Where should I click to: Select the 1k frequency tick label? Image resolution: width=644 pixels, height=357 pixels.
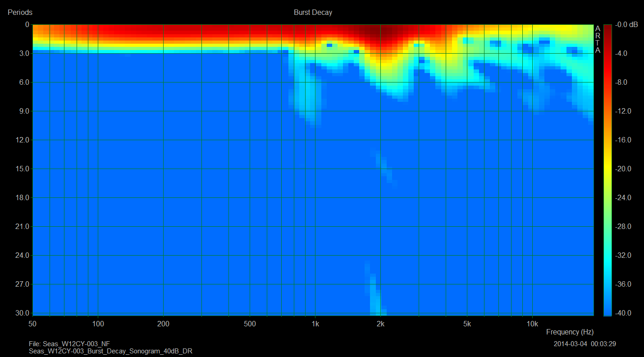click(315, 324)
